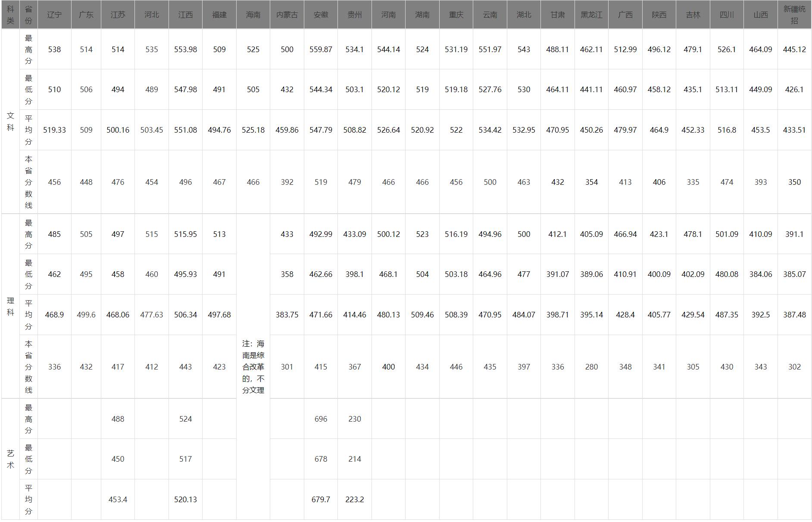Image resolution: width=812 pixels, height=522 pixels.
Task: Click the 湖北 column header
Action: [x=524, y=15]
